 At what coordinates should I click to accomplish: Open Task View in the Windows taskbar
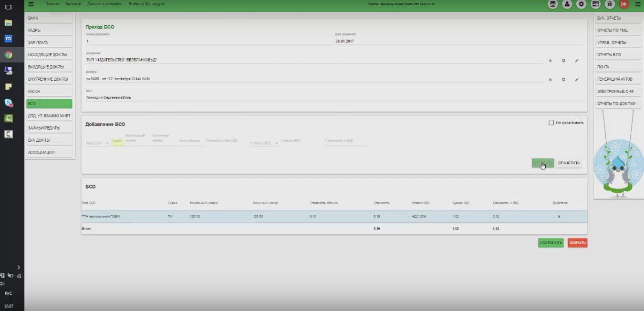pos(8,7)
